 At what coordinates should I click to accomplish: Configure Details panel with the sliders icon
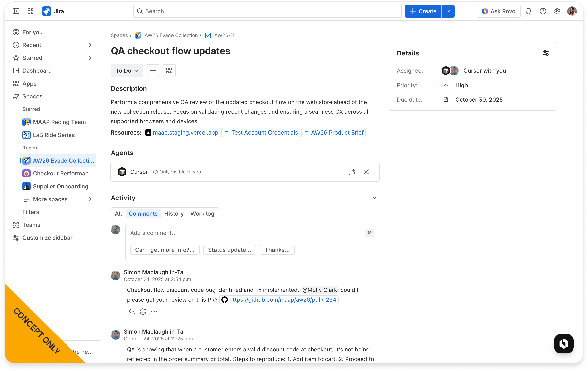pyautogui.click(x=546, y=53)
